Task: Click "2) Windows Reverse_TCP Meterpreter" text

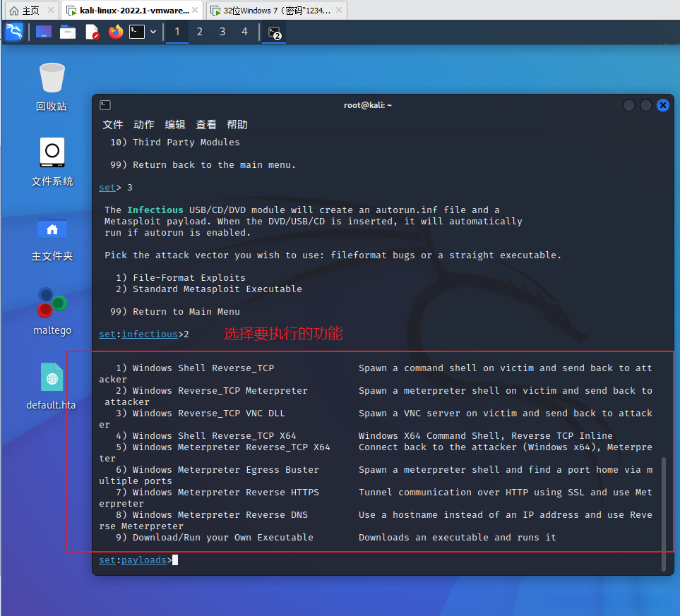Action: click(x=212, y=391)
